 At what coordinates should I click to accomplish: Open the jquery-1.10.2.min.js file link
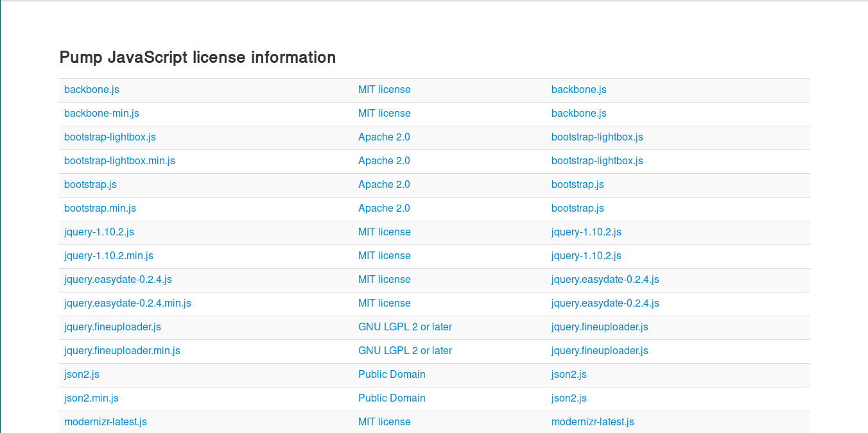[x=108, y=256]
